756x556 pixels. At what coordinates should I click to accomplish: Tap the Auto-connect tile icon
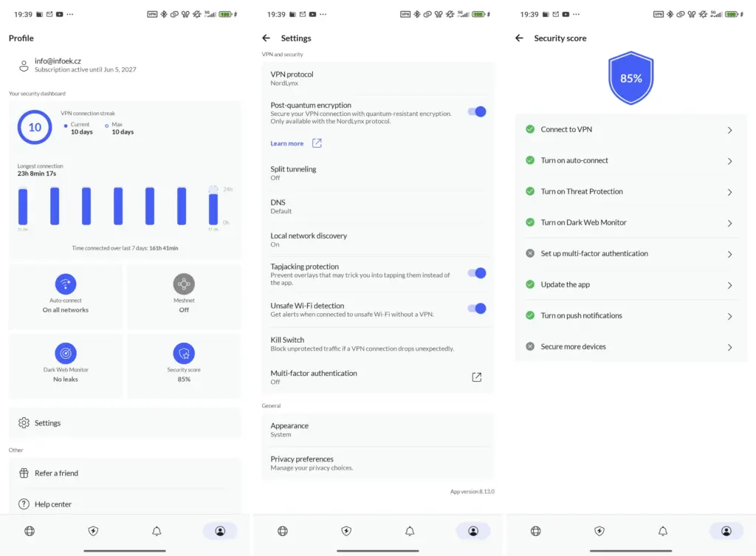click(66, 284)
